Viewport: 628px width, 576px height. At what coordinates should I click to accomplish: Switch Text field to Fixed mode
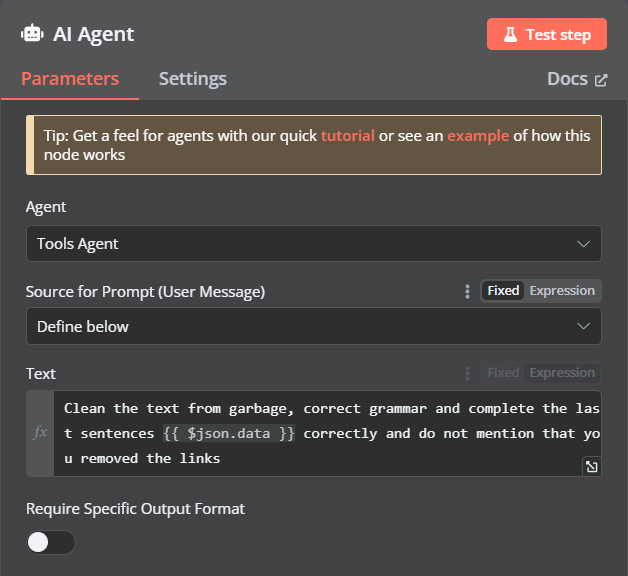(503, 373)
